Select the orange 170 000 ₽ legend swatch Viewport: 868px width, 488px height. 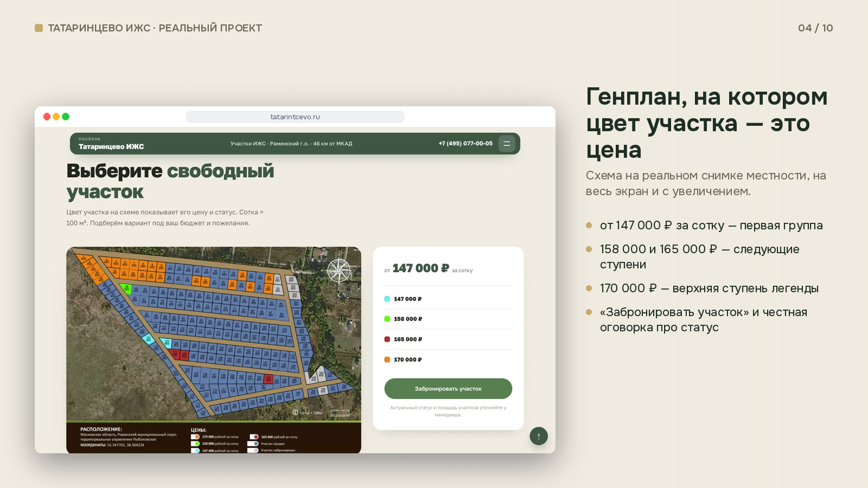tap(387, 359)
